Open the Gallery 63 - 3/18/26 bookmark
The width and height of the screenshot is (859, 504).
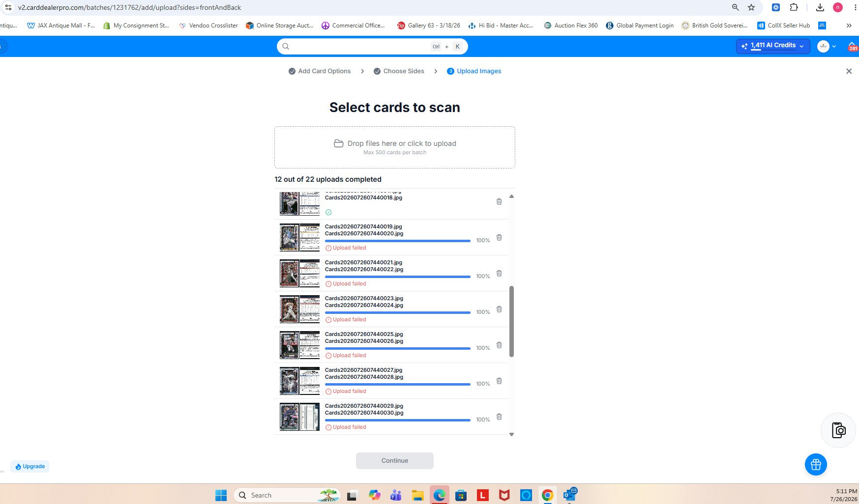click(x=429, y=26)
